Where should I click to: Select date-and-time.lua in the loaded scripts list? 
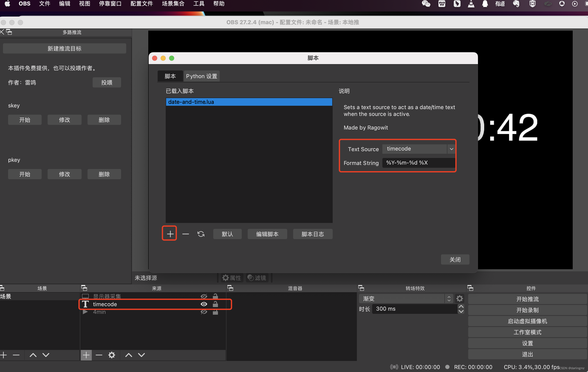[x=249, y=102]
